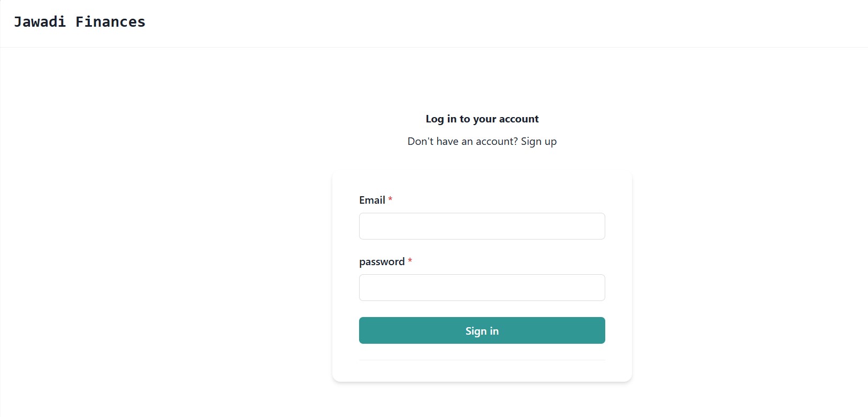Select the Email field label
The image size is (868, 417).
tap(371, 200)
